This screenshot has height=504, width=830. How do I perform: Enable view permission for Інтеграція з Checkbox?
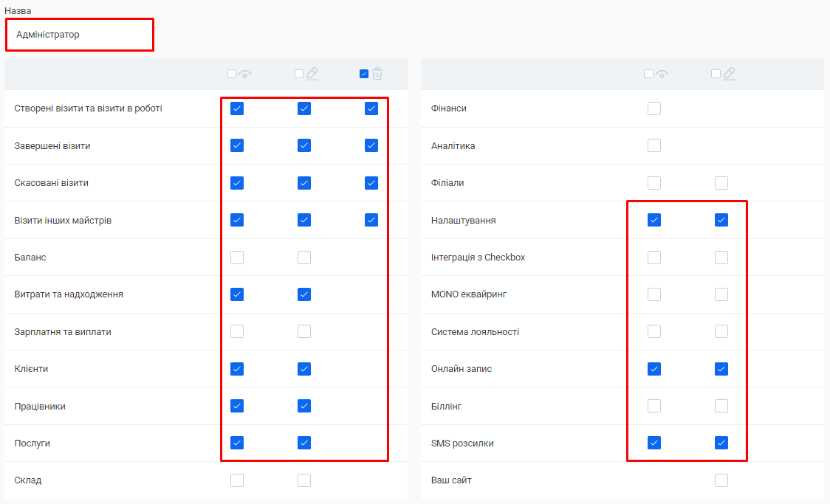tap(654, 258)
